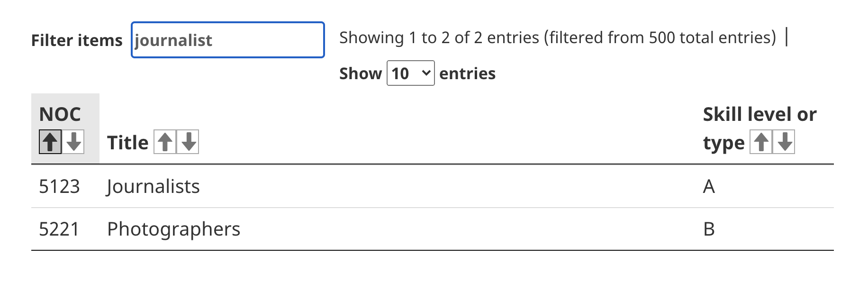The height and width of the screenshot is (292, 868).
Task: Sort Title column ascending
Action: point(165,142)
